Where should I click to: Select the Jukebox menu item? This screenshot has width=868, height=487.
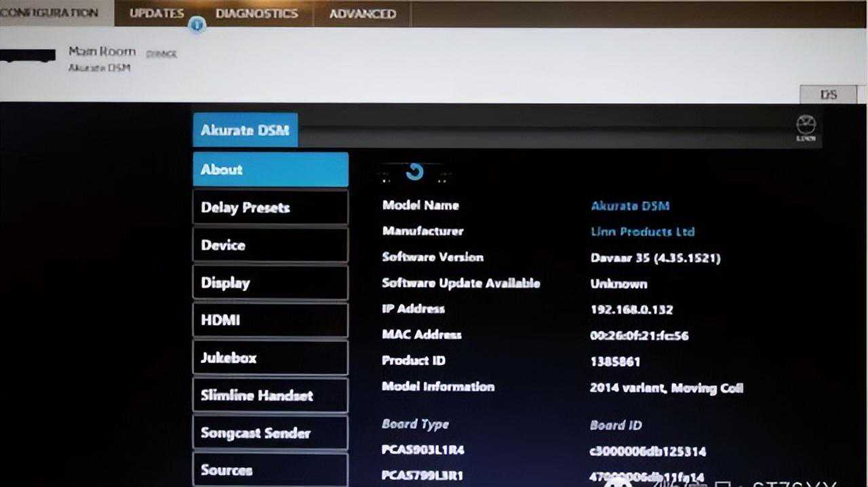coord(270,357)
